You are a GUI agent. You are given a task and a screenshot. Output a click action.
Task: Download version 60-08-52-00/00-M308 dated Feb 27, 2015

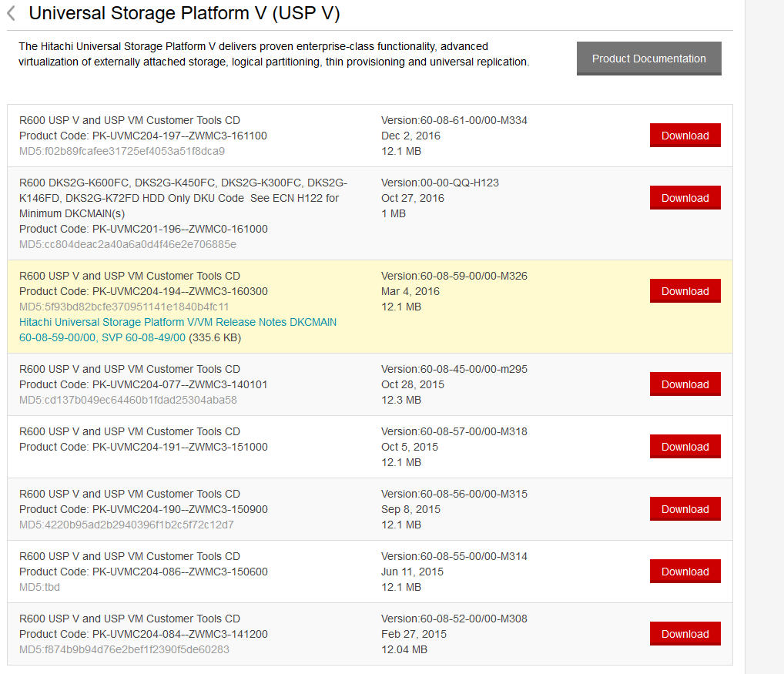tap(685, 634)
